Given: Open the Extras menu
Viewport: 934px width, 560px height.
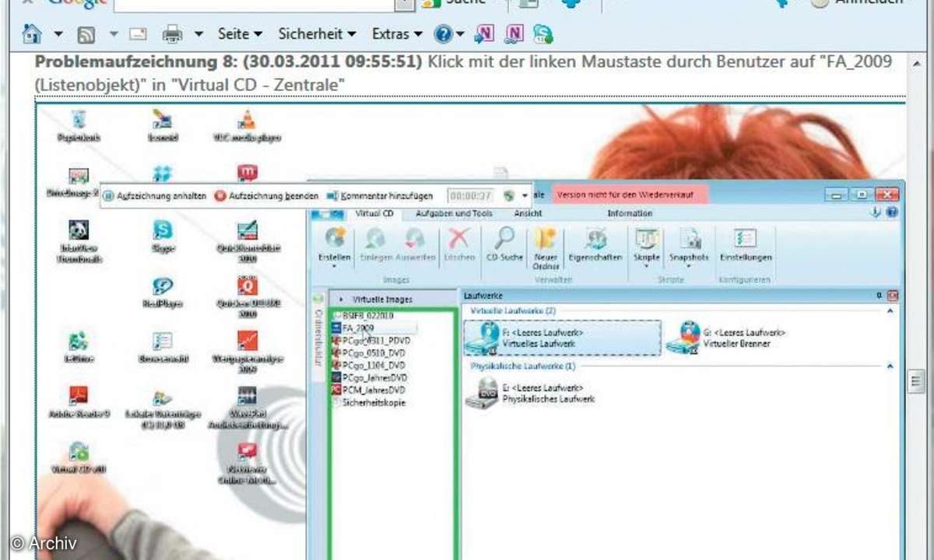Looking at the screenshot, I should pos(397,34).
